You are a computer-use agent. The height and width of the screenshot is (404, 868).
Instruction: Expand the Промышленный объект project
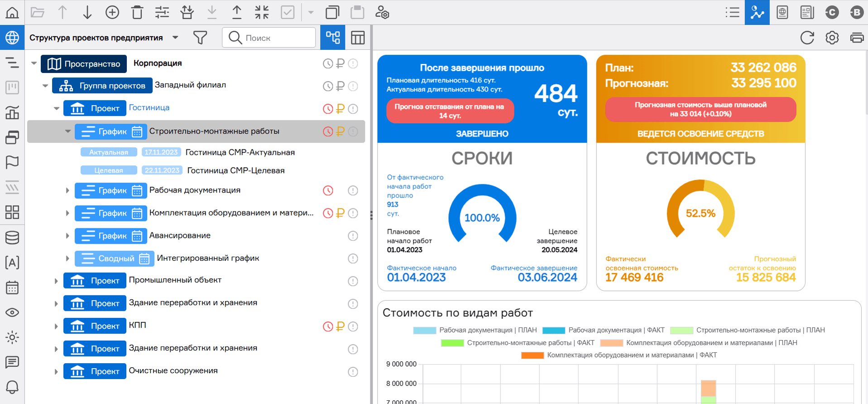(56, 281)
